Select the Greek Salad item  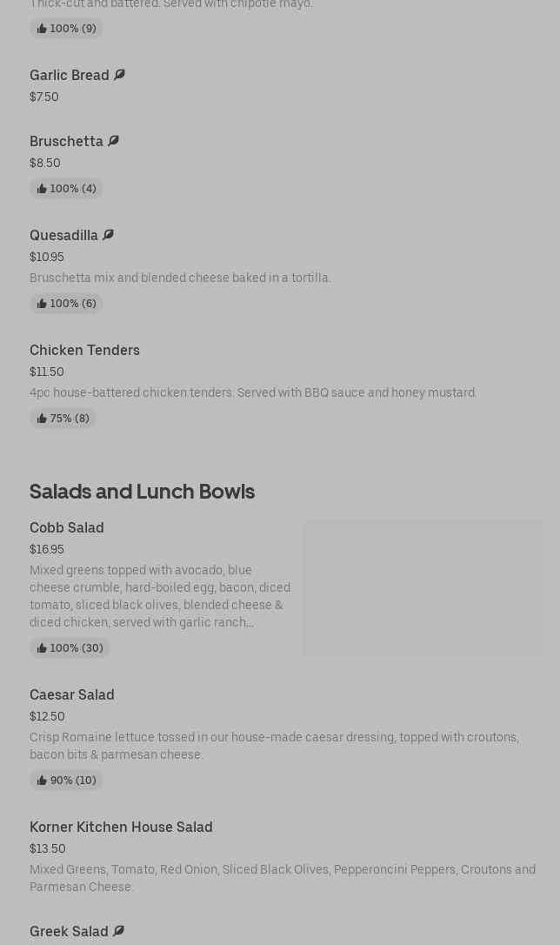pos(69,931)
